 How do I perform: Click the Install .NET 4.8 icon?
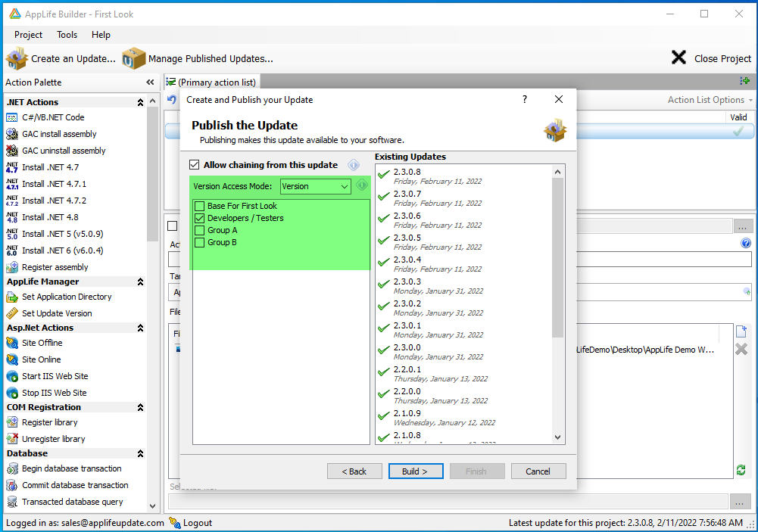point(12,217)
